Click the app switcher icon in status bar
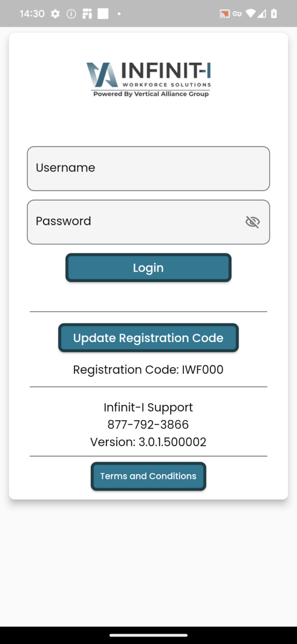Viewport: 297px width, 644px height. click(86, 13)
